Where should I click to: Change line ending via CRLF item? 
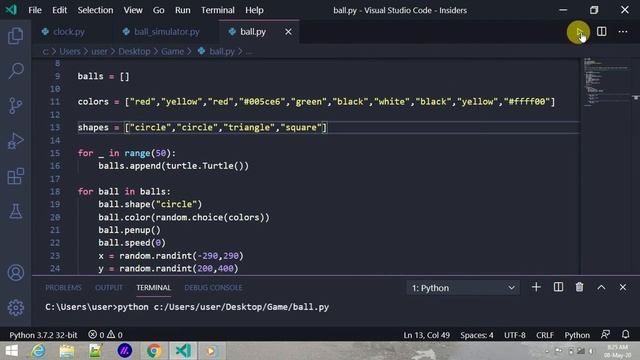[x=545, y=335]
